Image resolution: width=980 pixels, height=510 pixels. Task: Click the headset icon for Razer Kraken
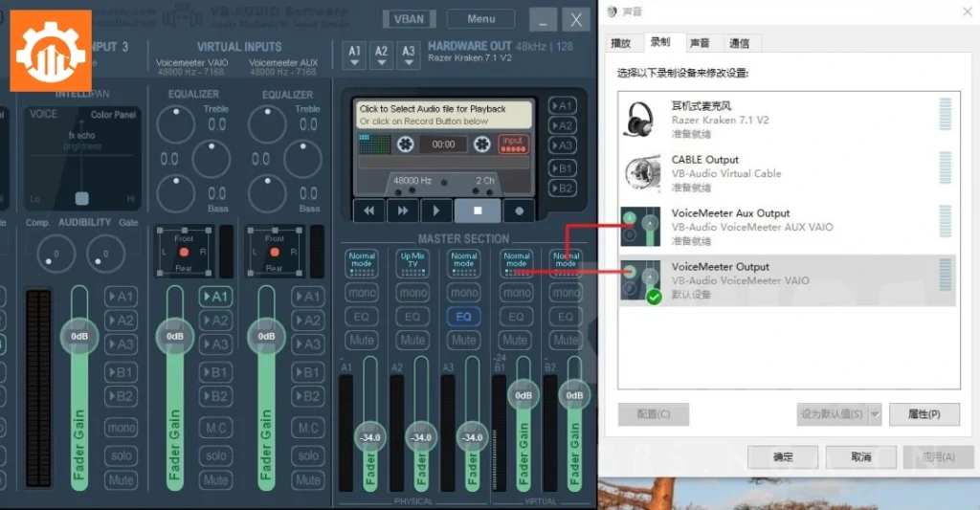click(640, 119)
